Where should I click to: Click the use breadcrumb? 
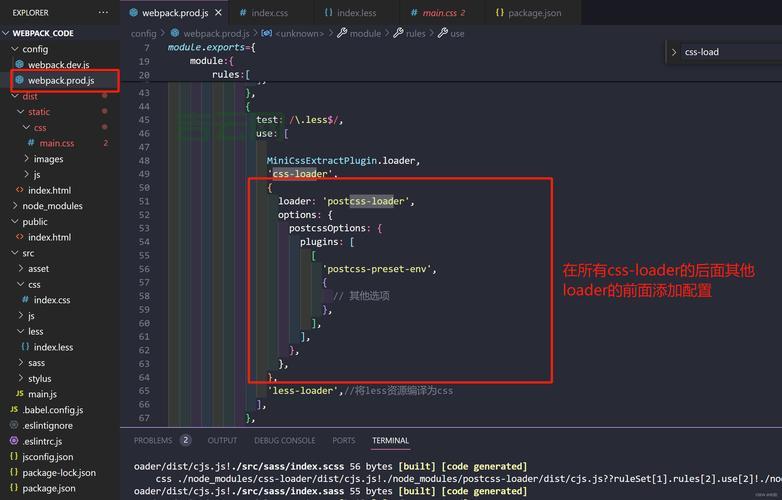pos(457,33)
